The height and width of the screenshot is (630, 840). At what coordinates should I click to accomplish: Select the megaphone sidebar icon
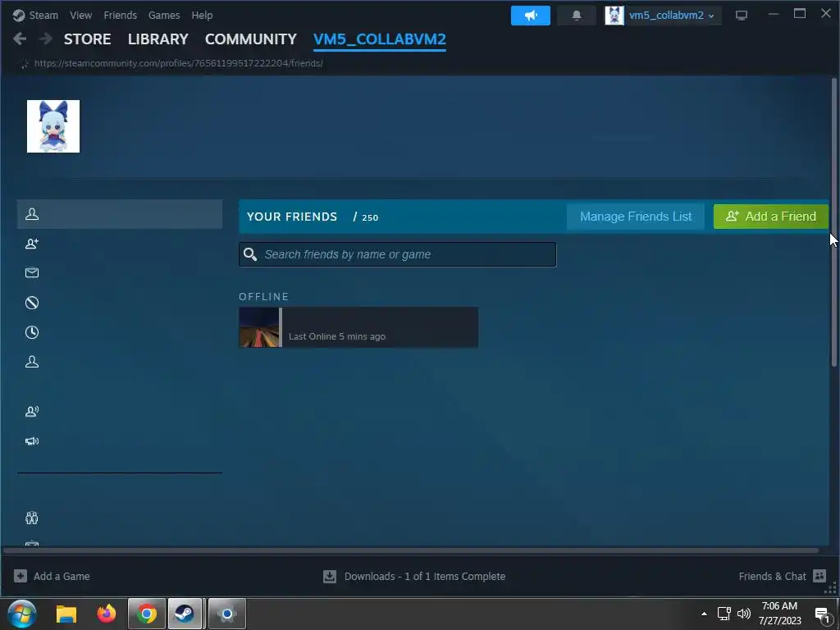pos(32,441)
